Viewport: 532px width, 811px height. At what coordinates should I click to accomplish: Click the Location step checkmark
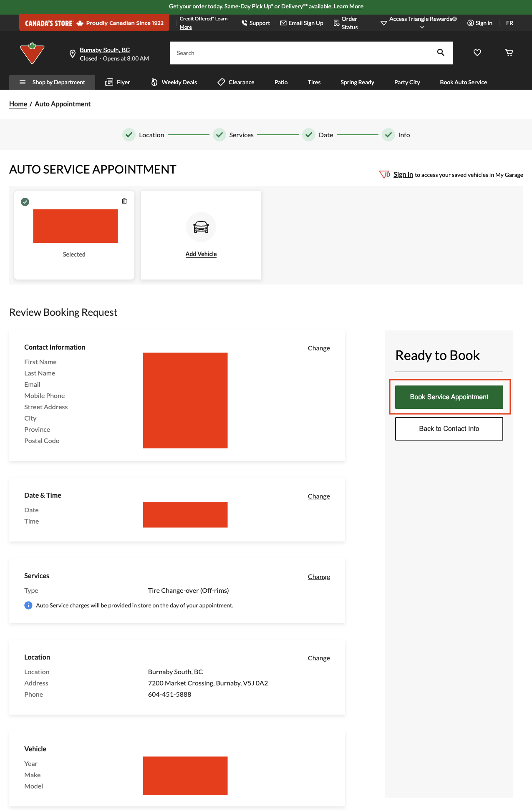[129, 135]
